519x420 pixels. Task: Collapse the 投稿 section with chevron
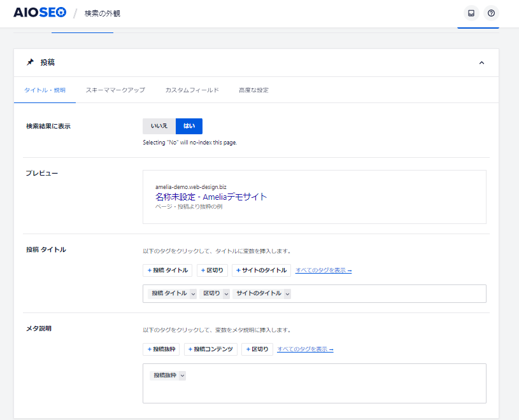pos(481,63)
